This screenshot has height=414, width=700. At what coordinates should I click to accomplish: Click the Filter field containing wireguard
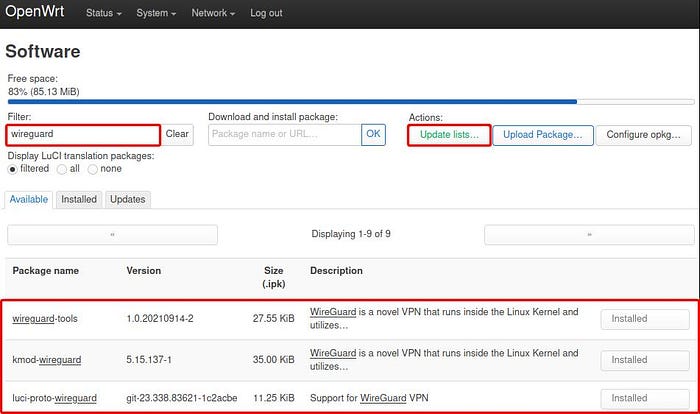[x=83, y=135]
